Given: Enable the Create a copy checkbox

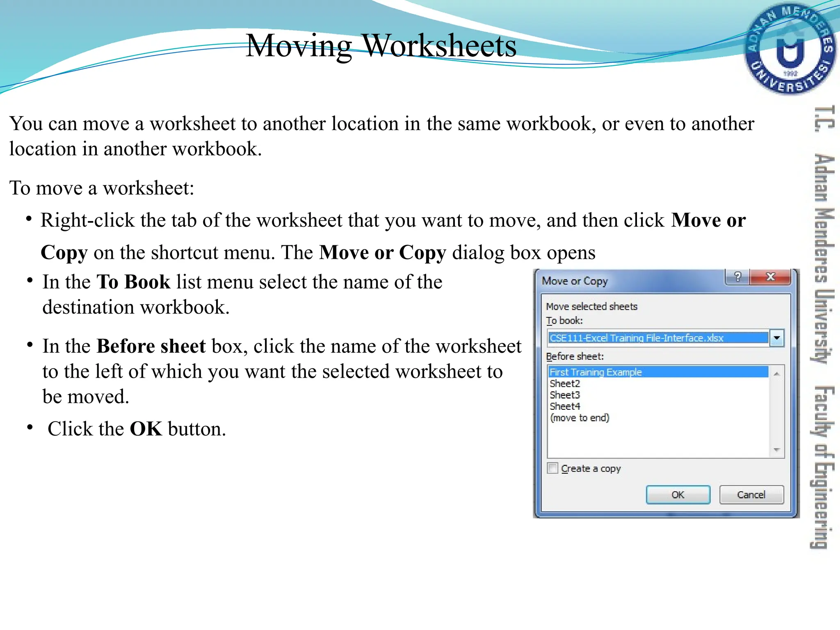Looking at the screenshot, I should pos(552,468).
